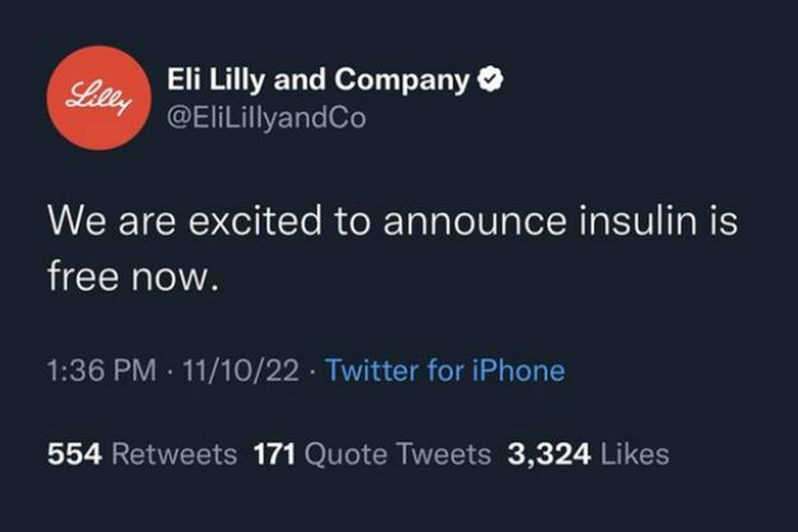View the Retweets list via its label
The image size is (798, 532).
point(174,454)
